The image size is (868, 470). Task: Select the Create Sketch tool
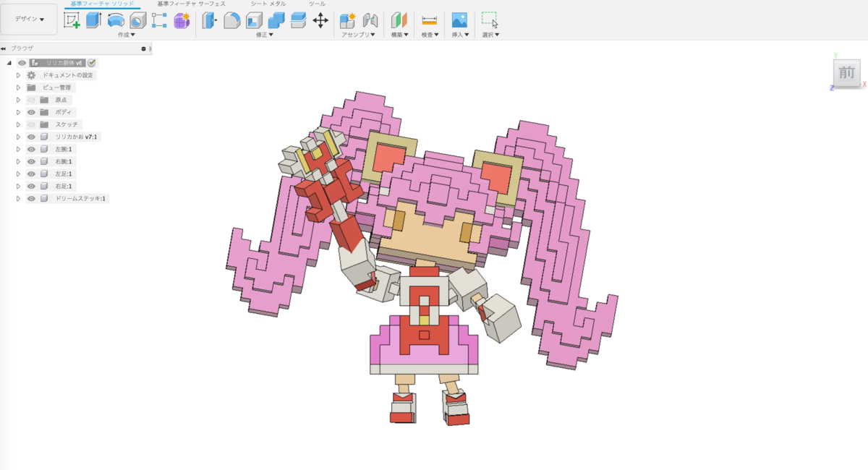(72, 20)
